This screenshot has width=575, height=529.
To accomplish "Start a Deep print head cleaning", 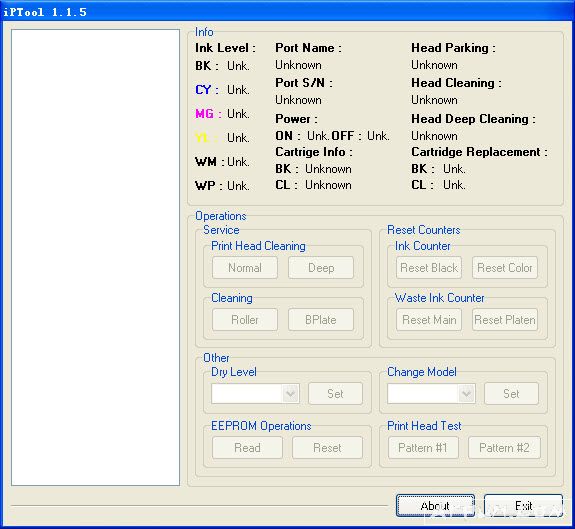I will 321,268.
